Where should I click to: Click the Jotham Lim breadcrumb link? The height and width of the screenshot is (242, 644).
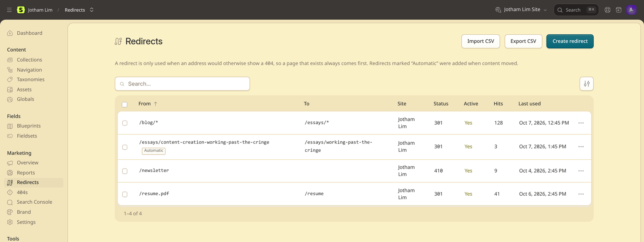[40, 10]
